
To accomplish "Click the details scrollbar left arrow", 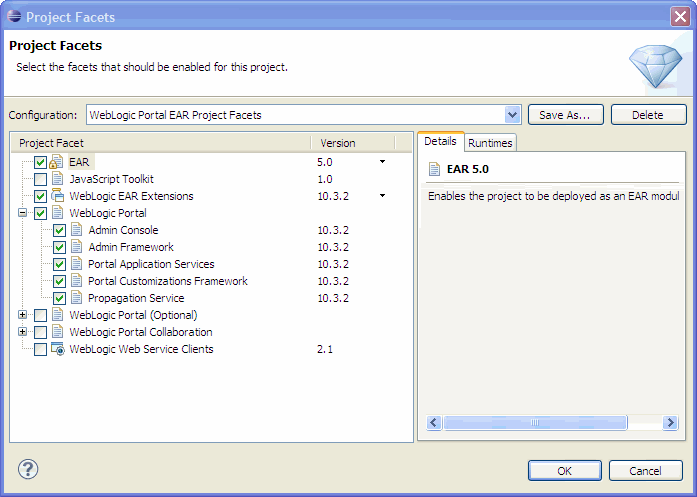I will tap(434, 422).
